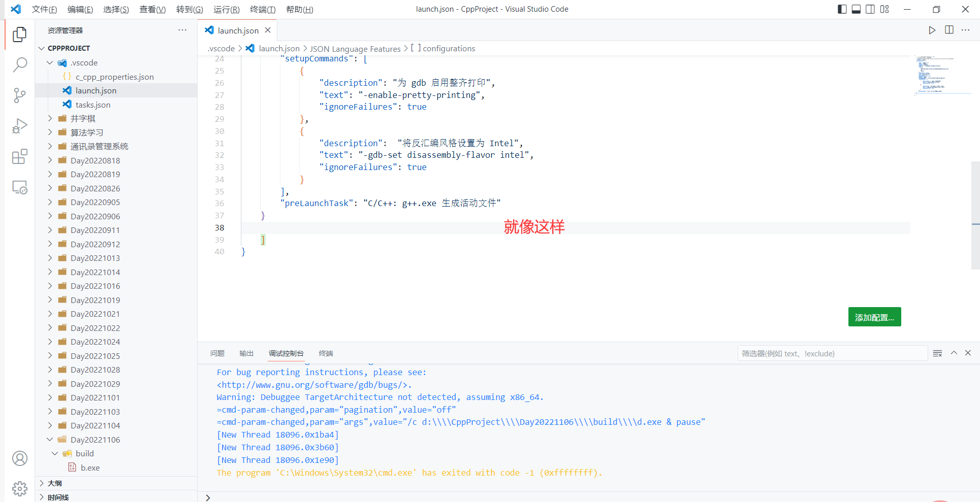Close the bottom panel

968,353
